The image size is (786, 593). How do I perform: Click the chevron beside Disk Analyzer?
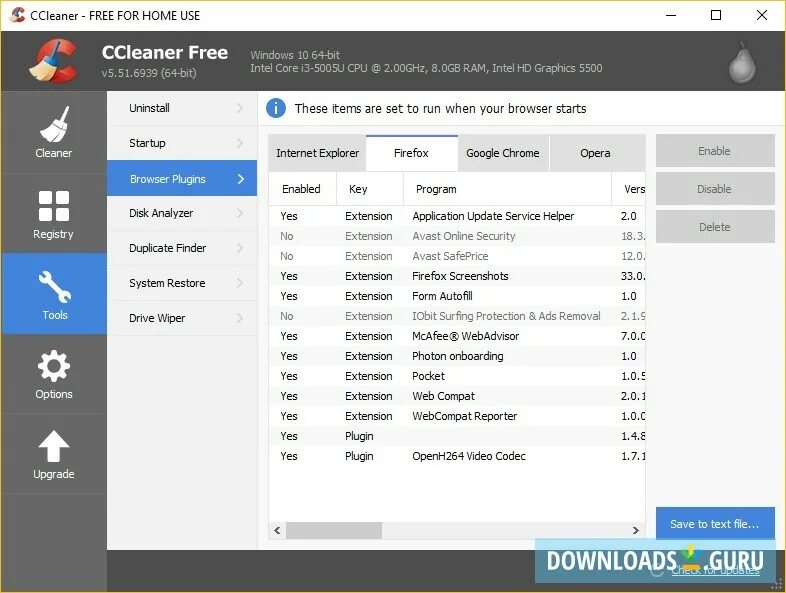pyautogui.click(x=240, y=214)
